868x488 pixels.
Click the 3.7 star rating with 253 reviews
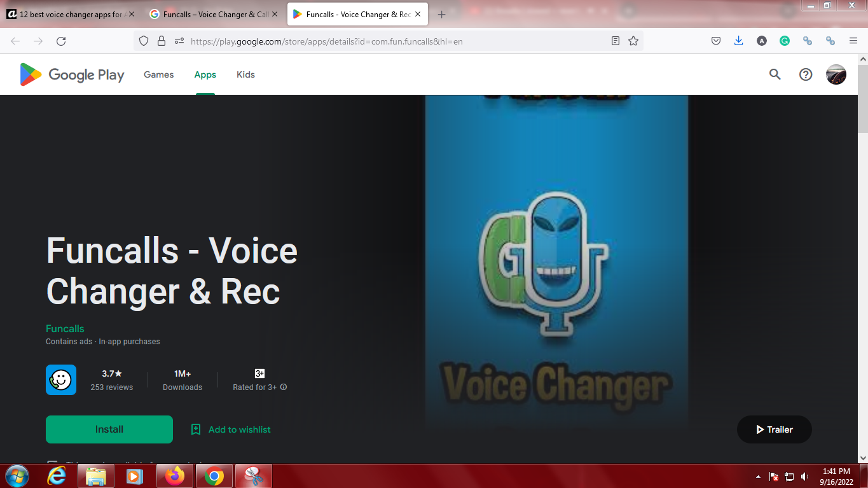(x=112, y=380)
